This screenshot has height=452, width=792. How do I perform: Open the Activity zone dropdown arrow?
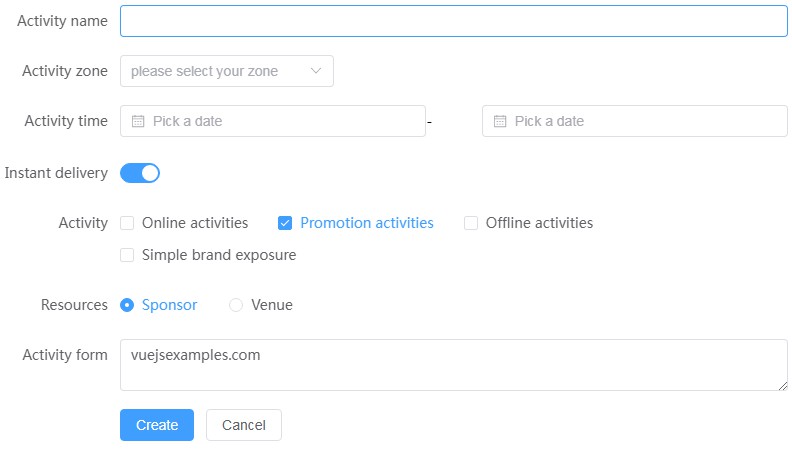(316, 71)
